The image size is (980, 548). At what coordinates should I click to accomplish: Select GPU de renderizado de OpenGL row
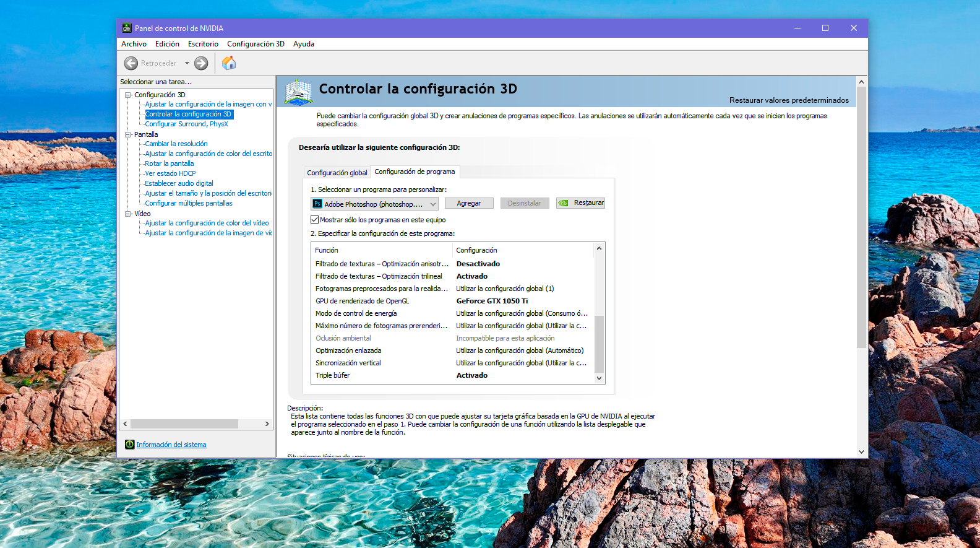click(x=453, y=301)
